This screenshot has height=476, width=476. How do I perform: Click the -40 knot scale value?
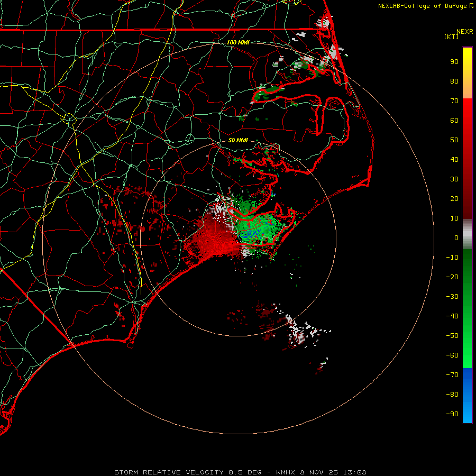coord(452,316)
